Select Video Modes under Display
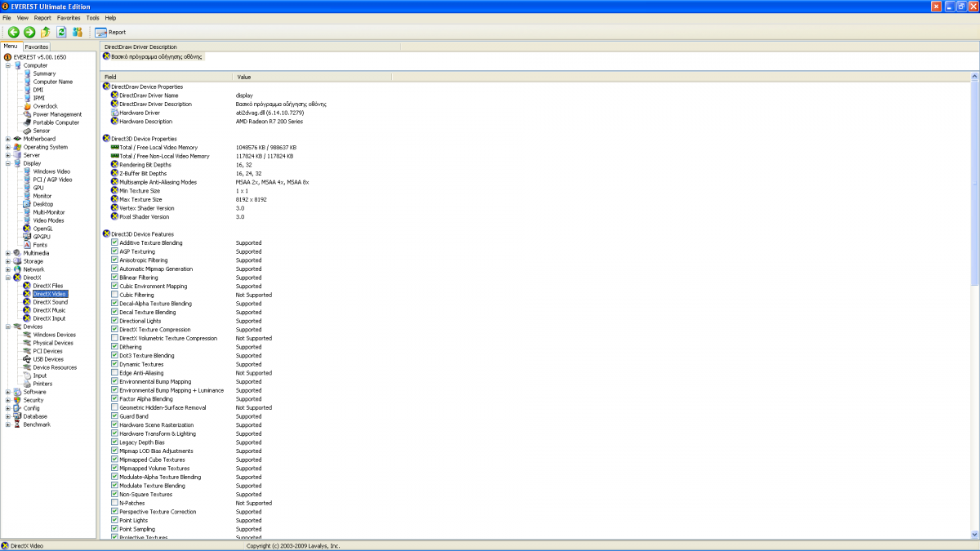 pyautogui.click(x=48, y=220)
